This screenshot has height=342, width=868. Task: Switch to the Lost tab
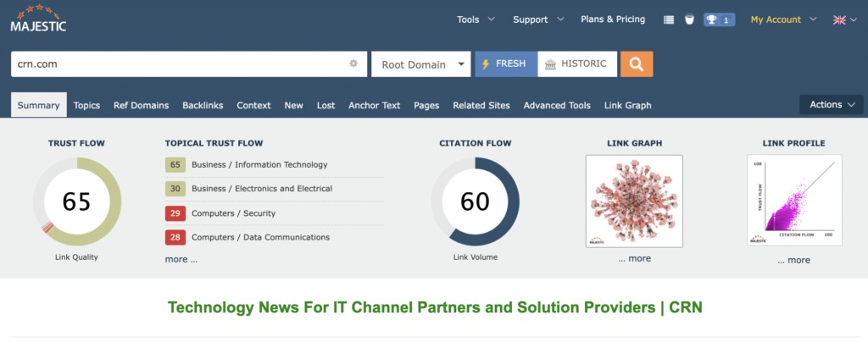326,105
